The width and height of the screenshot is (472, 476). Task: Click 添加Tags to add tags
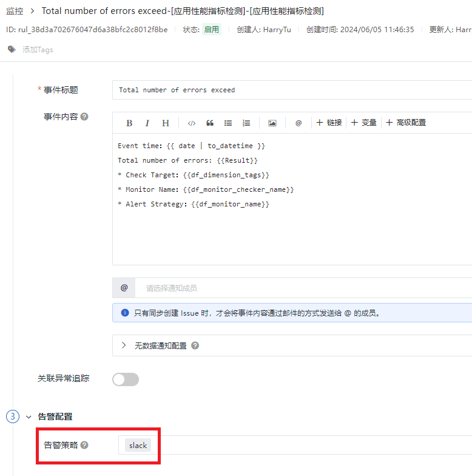coord(38,50)
